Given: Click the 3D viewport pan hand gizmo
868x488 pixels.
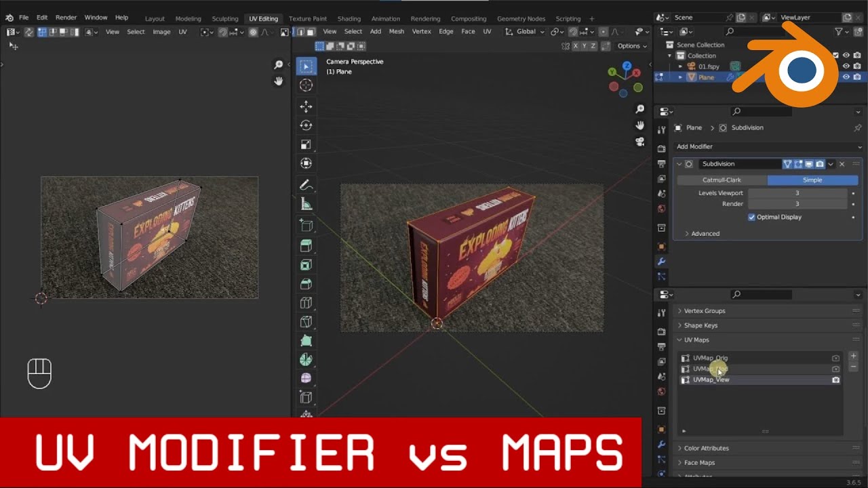Looking at the screenshot, I should pos(639,125).
